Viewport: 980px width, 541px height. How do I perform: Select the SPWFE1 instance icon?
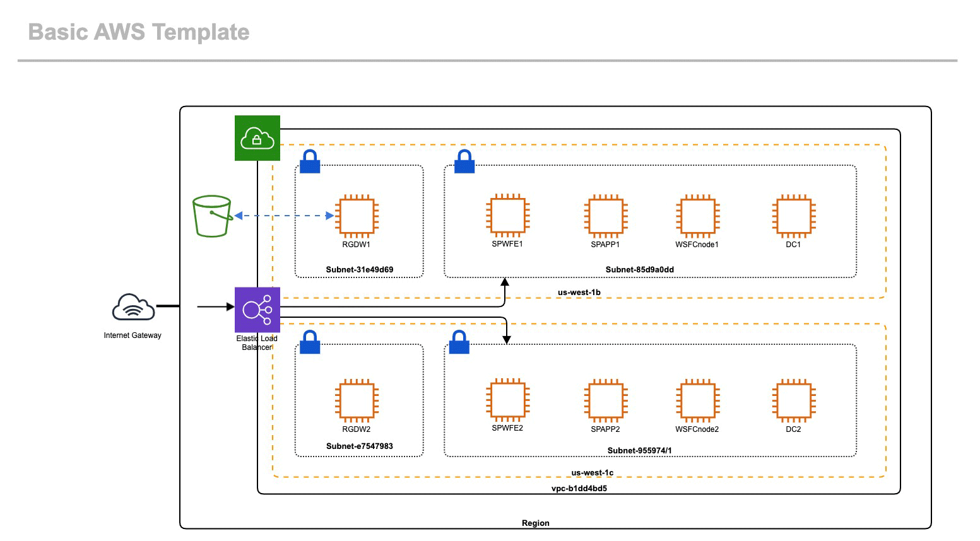coord(507,215)
